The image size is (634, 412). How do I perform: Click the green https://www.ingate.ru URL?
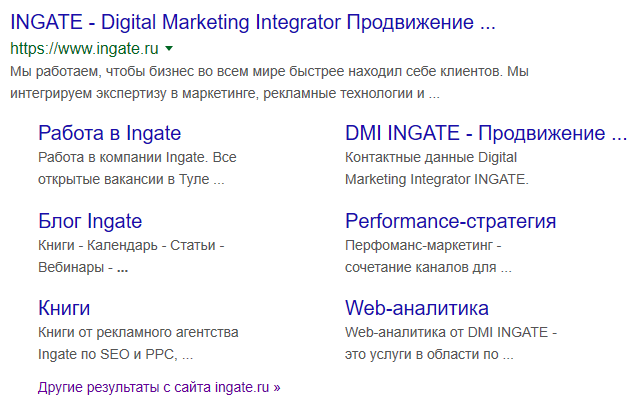coord(84,49)
